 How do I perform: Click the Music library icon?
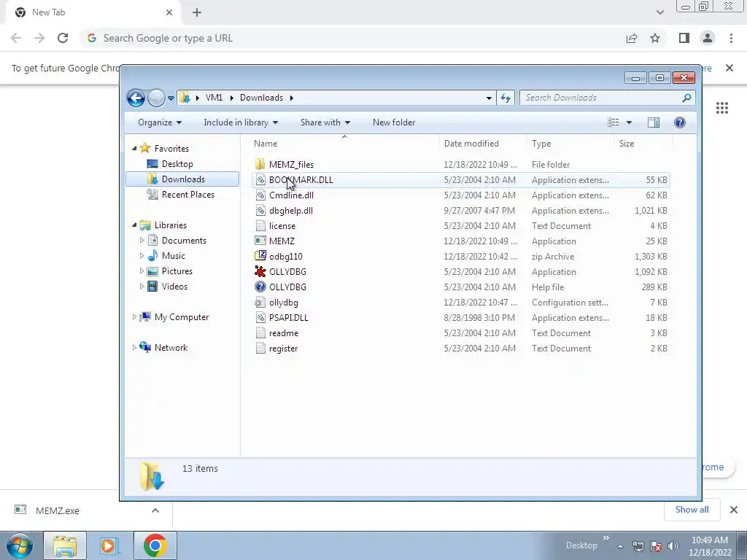tap(152, 256)
